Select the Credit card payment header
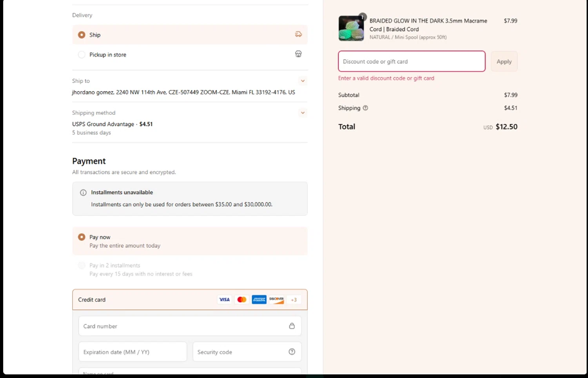The image size is (588, 378). pyautogui.click(x=190, y=300)
